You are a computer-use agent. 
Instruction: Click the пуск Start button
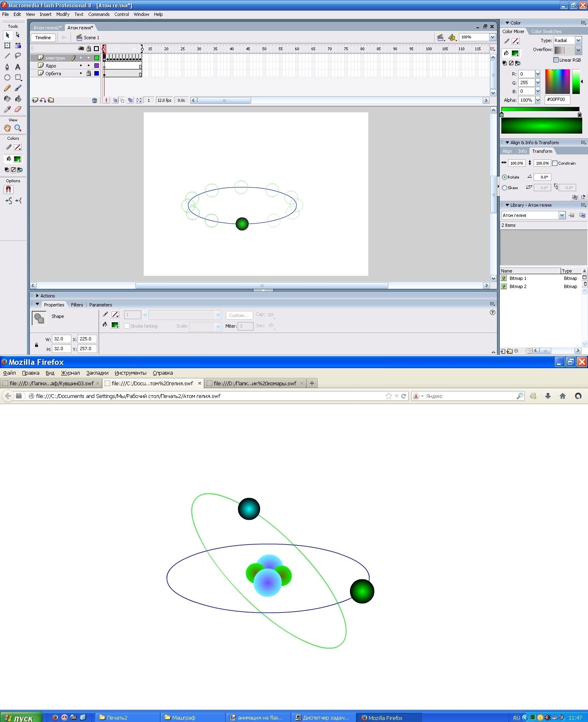pyautogui.click(x=21, y=718)
